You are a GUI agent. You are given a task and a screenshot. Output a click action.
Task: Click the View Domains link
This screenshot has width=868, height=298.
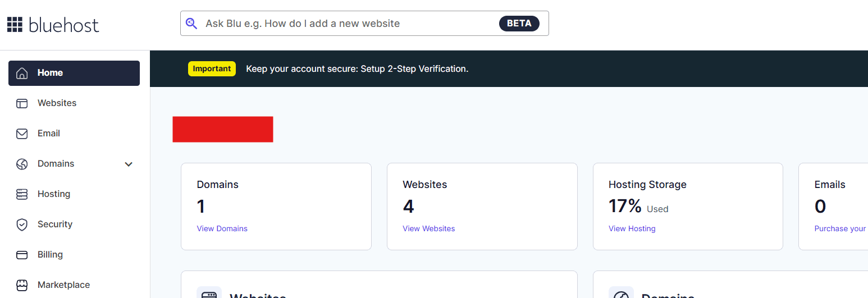[x=222, y=229]
